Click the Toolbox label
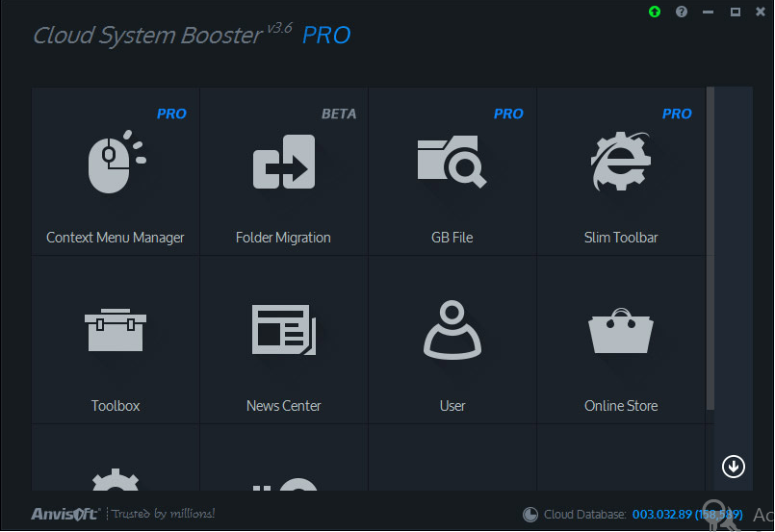Image resolution: width=775 pixels, height=532 pixels. point(116,406)
